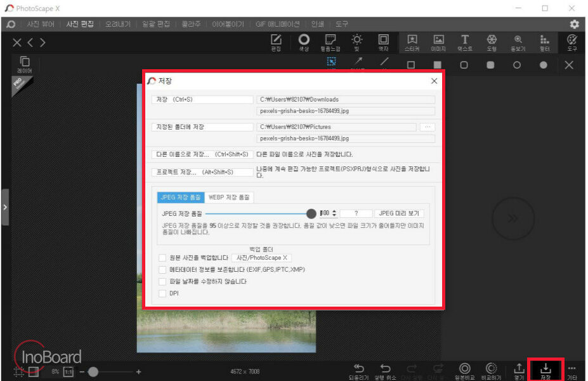Click 원본비교 compare original icon

(464, 371)
